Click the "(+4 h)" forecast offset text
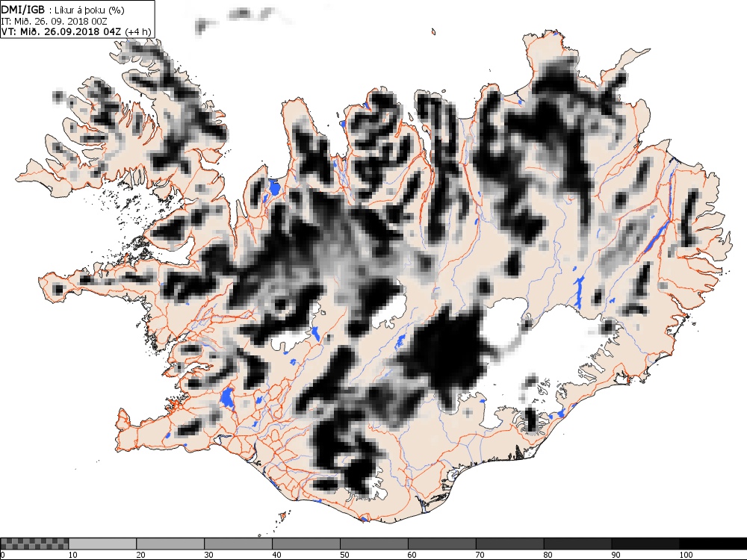This screenshot has width=747, height=560. tap(137, 32)
